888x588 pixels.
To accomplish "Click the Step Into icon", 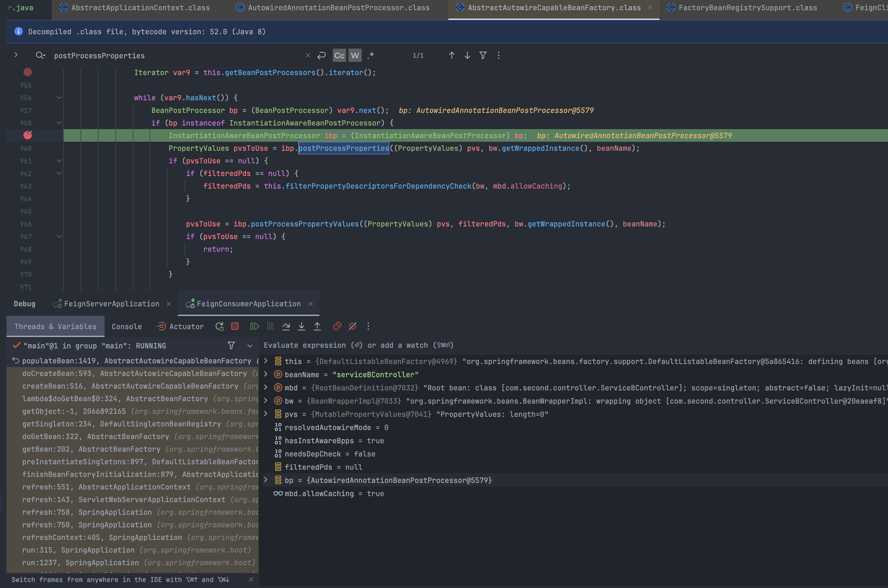I will coord(302,326).
